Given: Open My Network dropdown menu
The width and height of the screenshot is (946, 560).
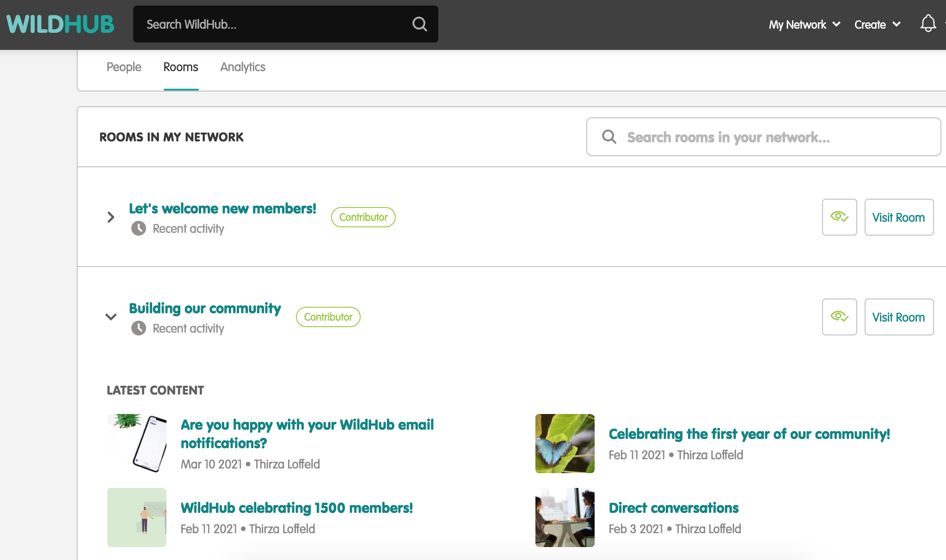Looking at the screenshot, I should click(804, 24).
